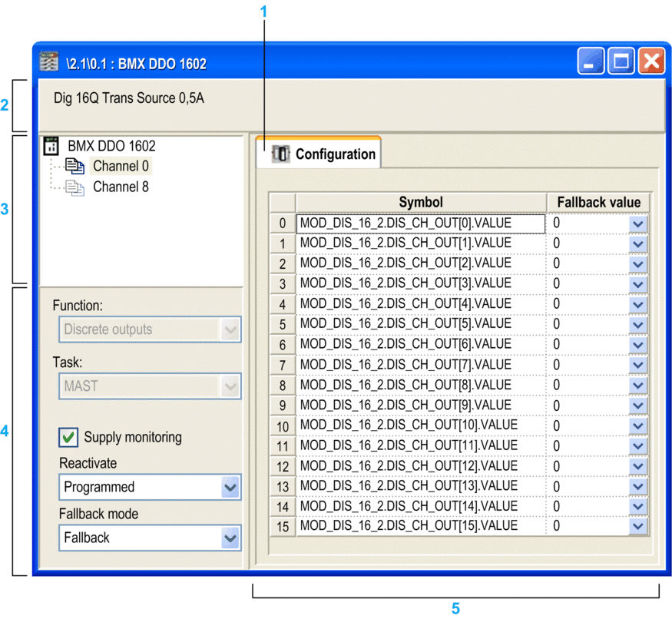Screen dimensions: 672x619
Task: Open fallback value dropdown for row 5
Action: (x=638, y=324)
